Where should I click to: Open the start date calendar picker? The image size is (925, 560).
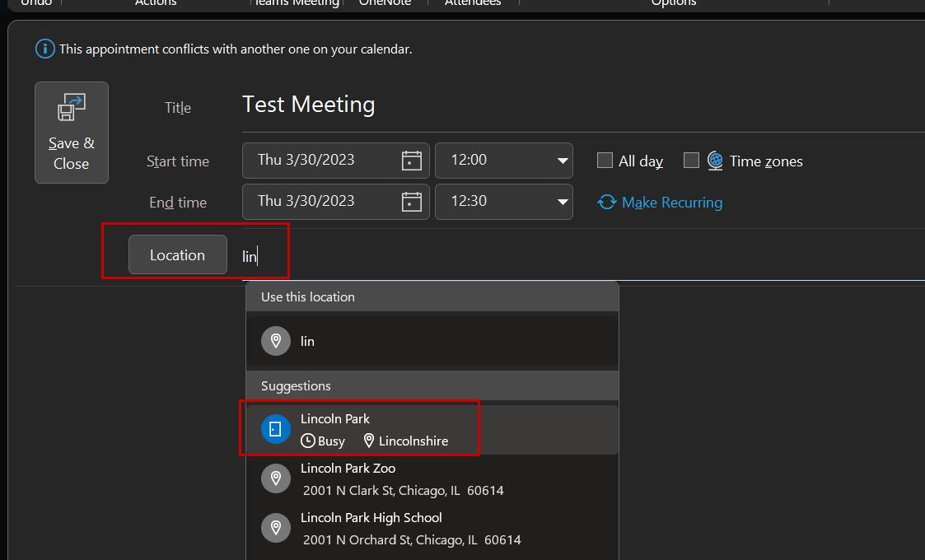tap(411, 161)
